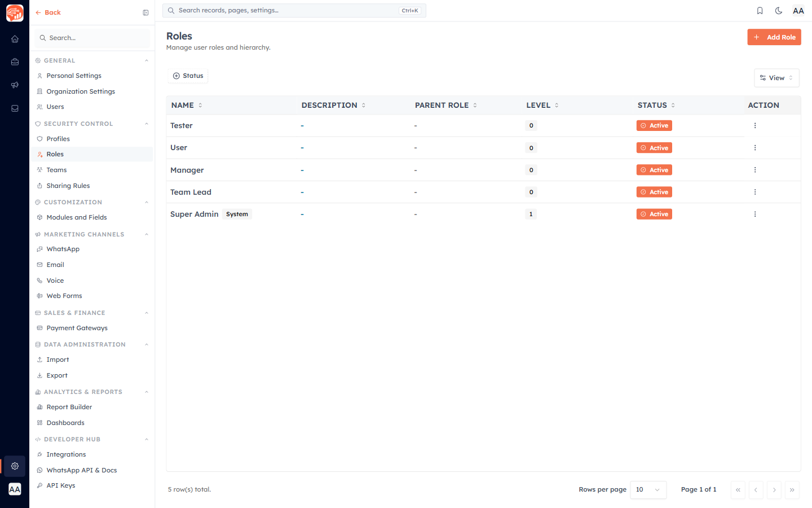Sort by the Status column
Screen dimensions: 812x508
pos(656,106)
